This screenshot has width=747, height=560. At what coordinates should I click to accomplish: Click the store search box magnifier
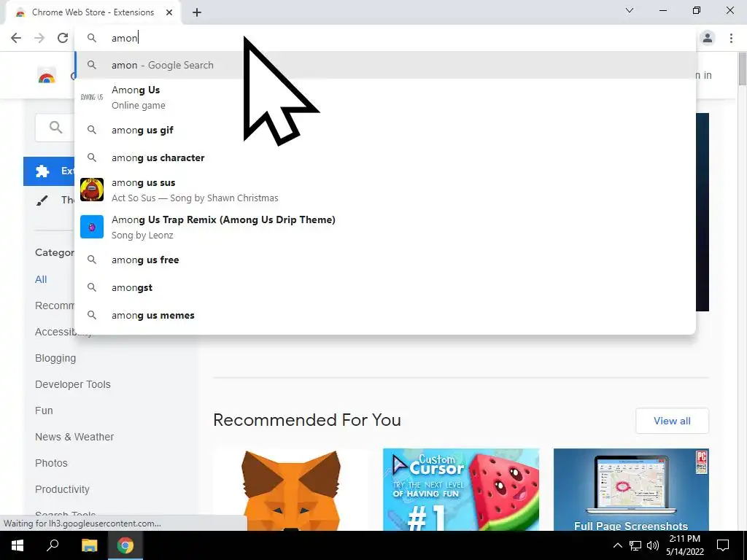pyautogui.click(x=55, y=127)
